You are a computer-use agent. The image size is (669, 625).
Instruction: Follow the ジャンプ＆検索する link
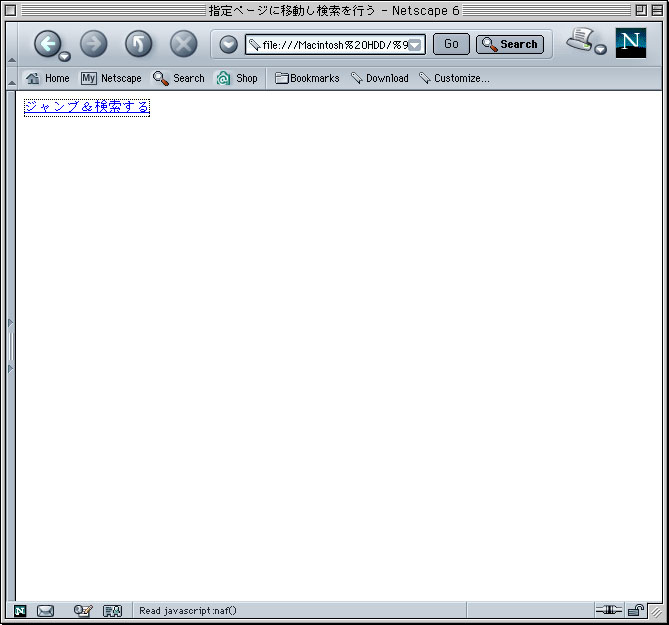point(87,107)
